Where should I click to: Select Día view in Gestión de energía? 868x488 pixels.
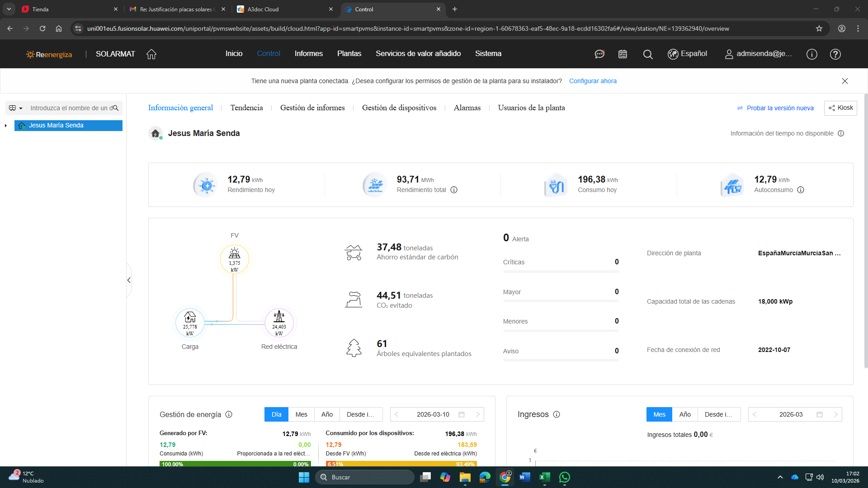(276, 414)
